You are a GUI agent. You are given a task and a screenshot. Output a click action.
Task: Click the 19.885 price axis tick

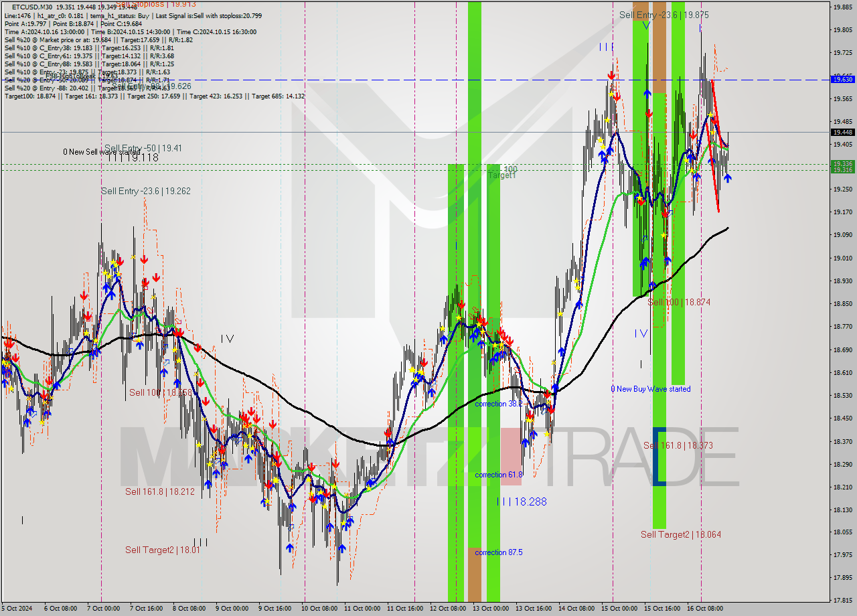[x=842, y=7]
